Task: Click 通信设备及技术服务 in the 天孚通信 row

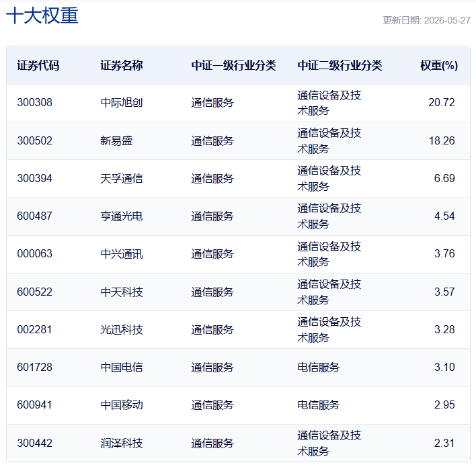Action: tap(329, 179)
